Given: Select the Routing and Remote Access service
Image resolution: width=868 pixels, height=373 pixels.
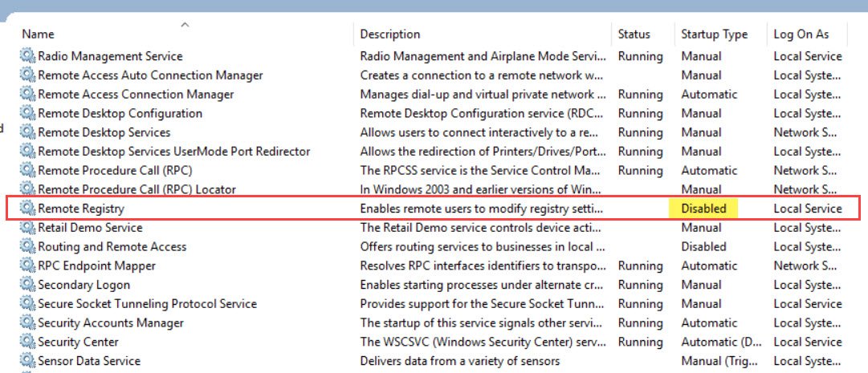Looking at the screenshot, I should pos(112,247).
